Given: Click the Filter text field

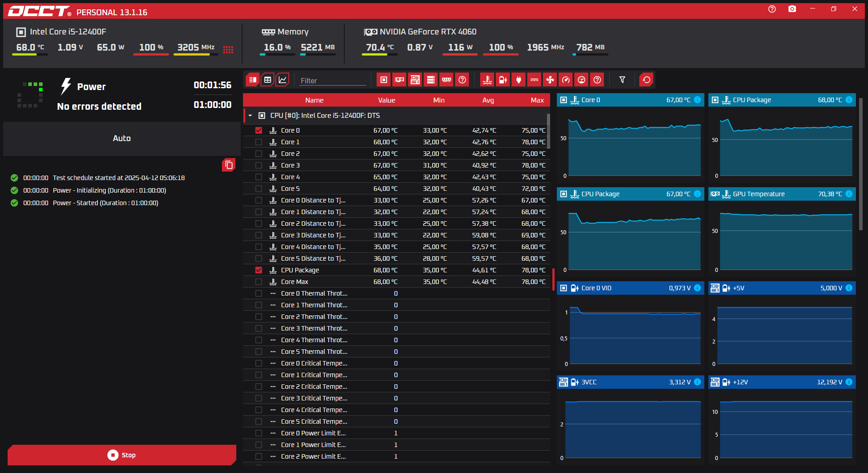Looking at the screenshot, I should [x=332, y=81].
